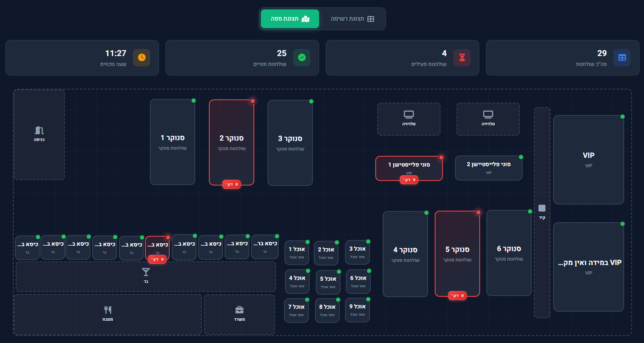
Task: Switch to list view tab (תצוגת רשימה)
Action: (x=352, y=19)
